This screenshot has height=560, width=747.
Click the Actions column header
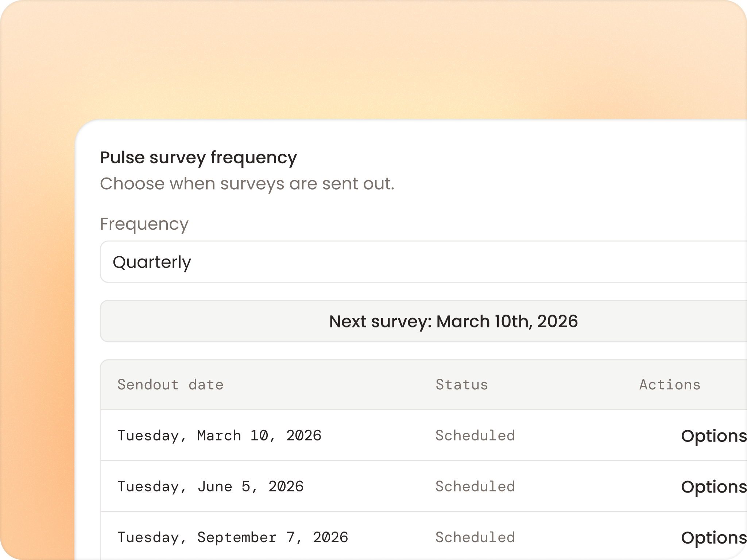[670, 385]
